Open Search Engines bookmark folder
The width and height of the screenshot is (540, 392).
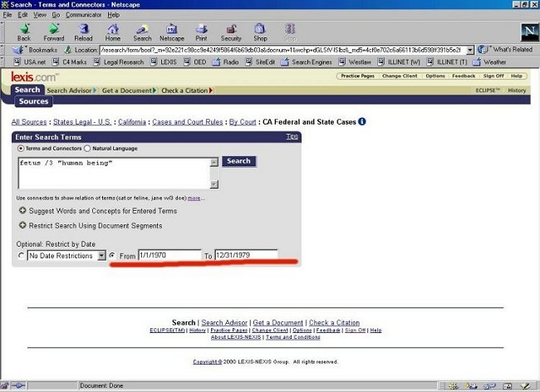coord(307,62)
